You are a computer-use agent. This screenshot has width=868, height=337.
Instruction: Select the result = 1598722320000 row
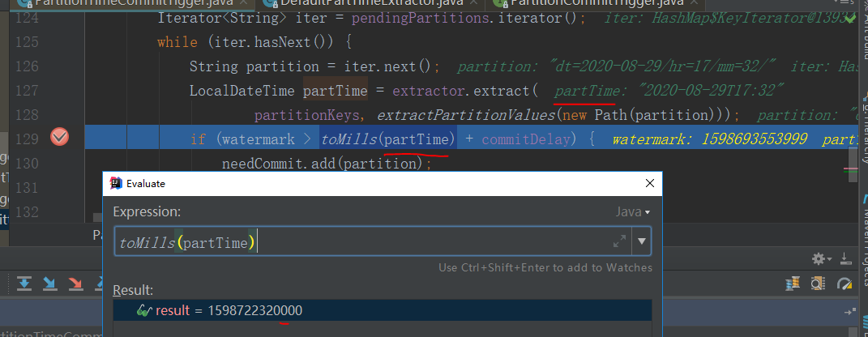click(383, 311)
